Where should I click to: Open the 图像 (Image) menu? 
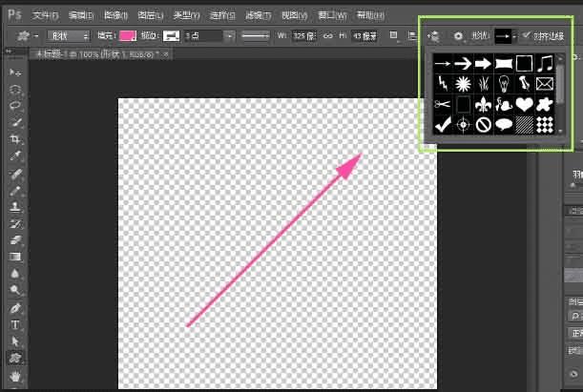115,15
